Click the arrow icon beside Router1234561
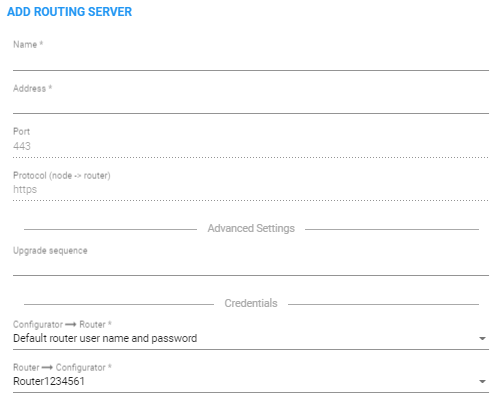This screenshot has height=398, width=494. 482,382
